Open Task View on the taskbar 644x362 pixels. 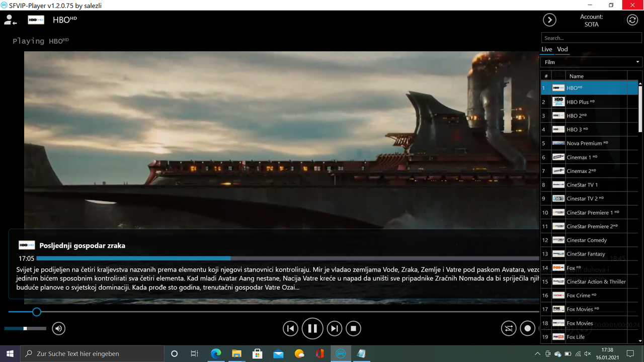pyautogui.click(x=195, y=354)
